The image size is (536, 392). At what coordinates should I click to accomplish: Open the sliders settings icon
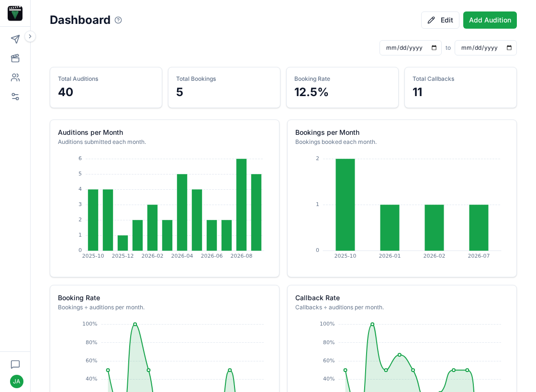point(15,97)
